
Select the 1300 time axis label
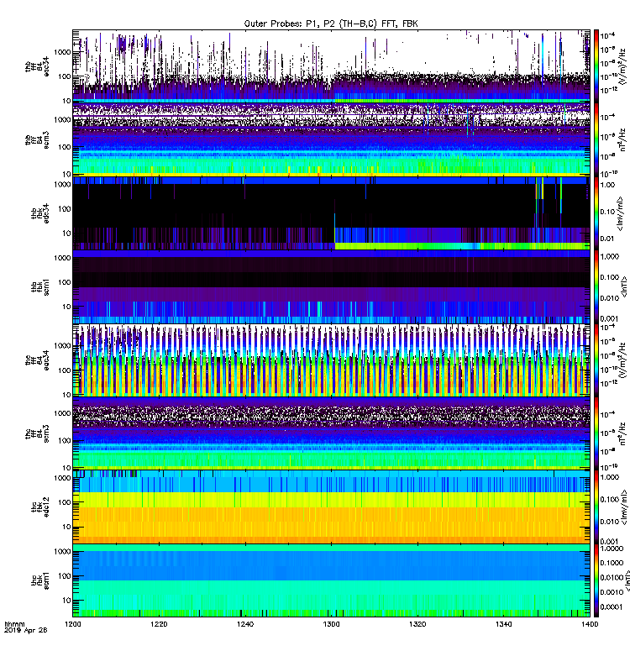coord(331,624)
